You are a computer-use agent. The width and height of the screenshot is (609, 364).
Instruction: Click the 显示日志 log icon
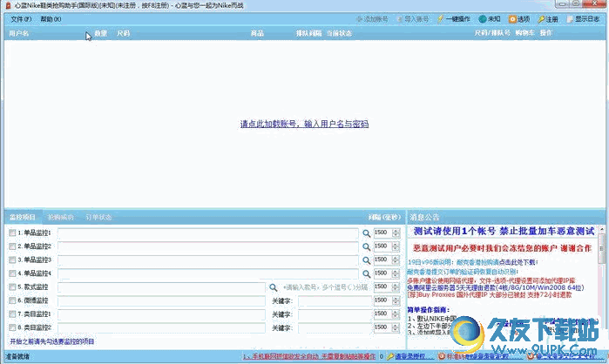click(570, 18)
